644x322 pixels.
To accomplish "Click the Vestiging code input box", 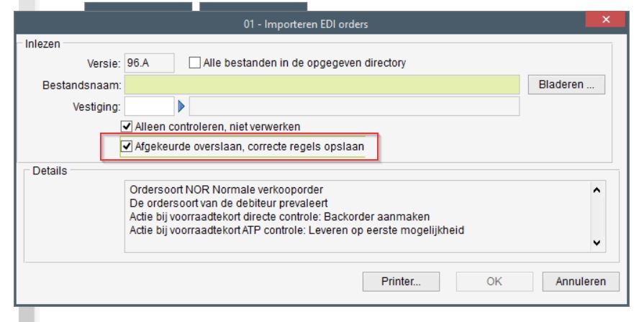I will (x=149, y=107).
